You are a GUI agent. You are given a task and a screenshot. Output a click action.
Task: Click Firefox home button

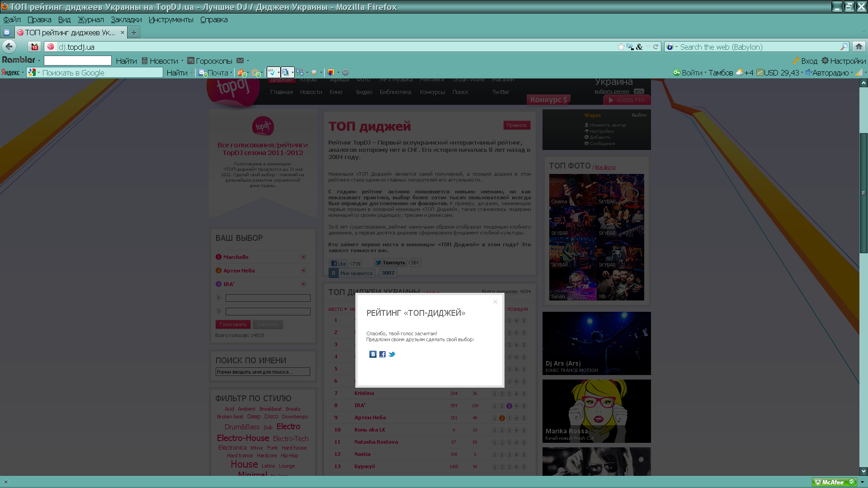click(x=859, y=47)
